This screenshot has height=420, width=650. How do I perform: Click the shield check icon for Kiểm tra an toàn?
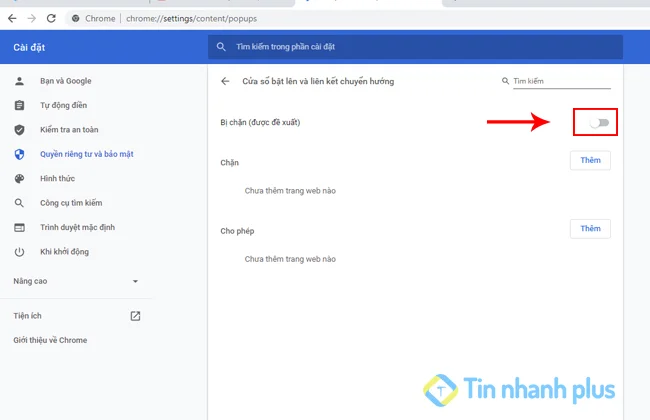tap(19, 130)
